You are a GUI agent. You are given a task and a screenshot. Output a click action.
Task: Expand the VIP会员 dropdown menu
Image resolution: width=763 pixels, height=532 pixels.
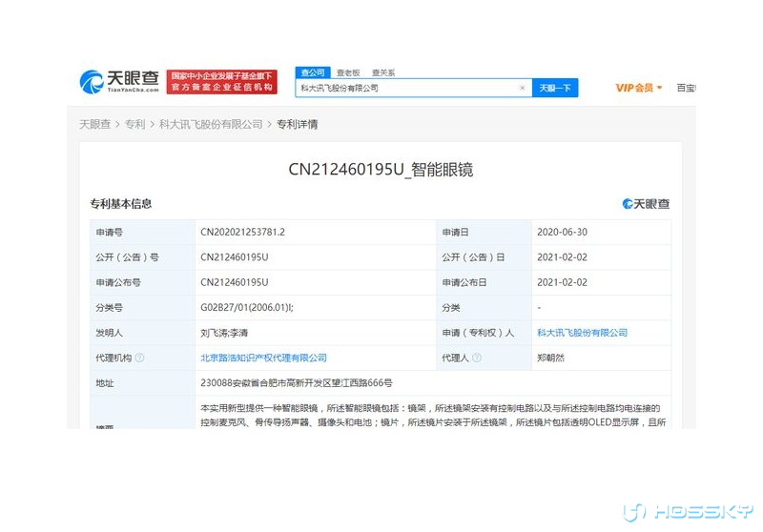click(x=638, y=88)
